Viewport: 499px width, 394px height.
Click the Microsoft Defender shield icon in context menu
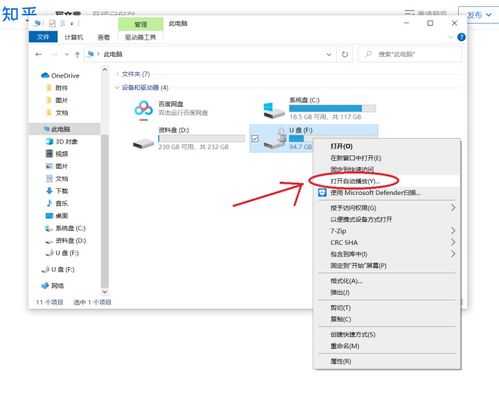pyautogui.click(x=322, y=193)
